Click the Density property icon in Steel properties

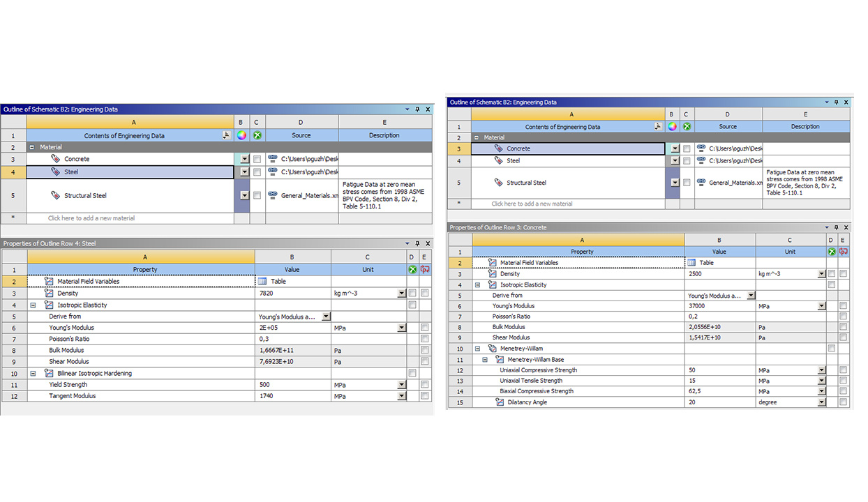coord(50,294)
